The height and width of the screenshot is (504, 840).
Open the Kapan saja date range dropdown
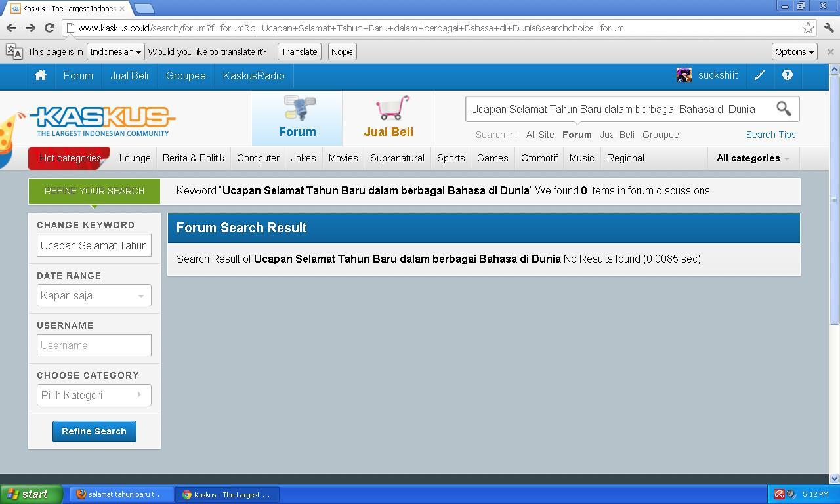click(x=94, y=295)
